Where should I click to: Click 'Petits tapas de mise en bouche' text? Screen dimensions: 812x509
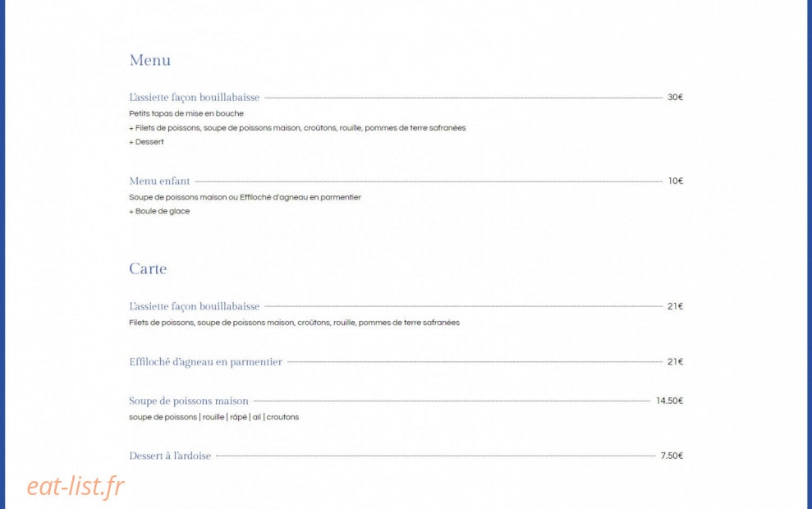point(186,113)
